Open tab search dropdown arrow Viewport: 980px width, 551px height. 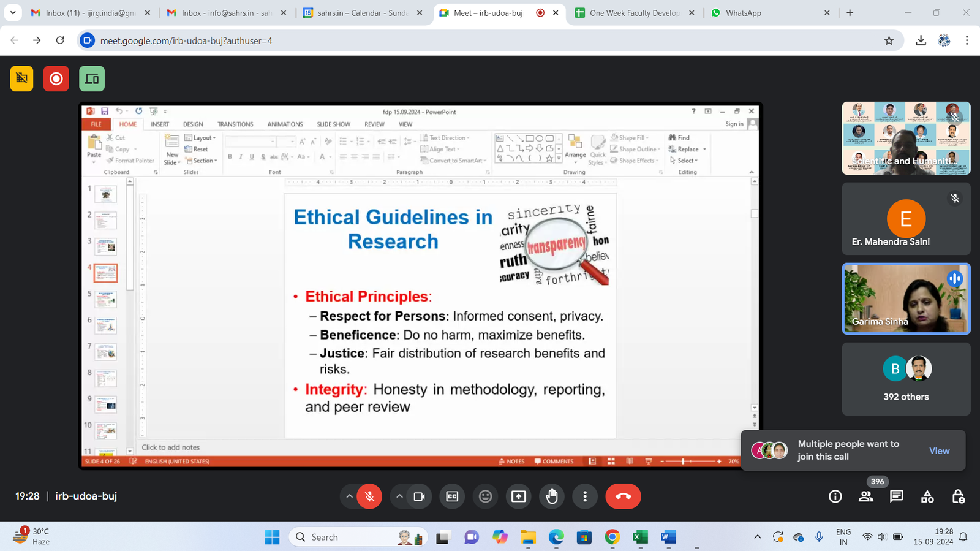coord(13,13)
